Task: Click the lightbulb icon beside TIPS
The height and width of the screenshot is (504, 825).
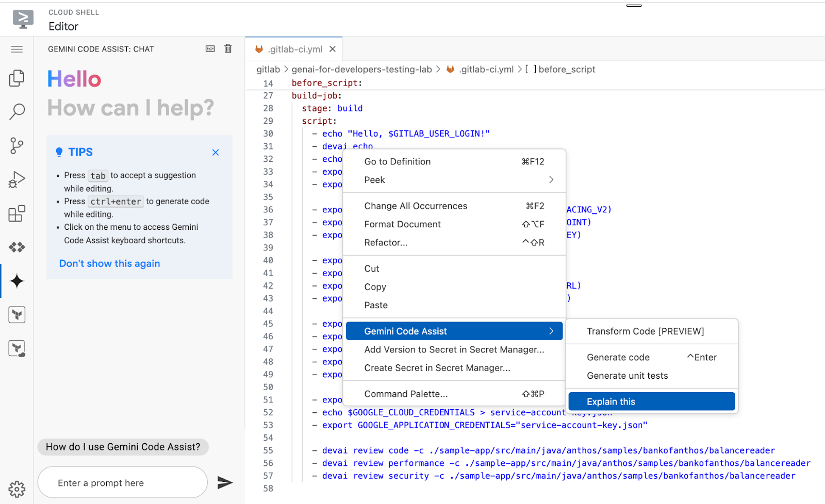Action: tap(59, 152)
